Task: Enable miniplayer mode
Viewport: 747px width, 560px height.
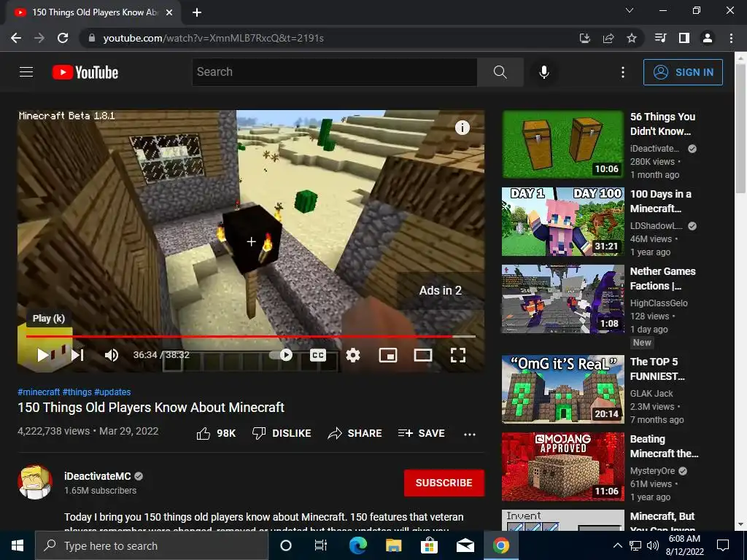Action: coord(388,355)
